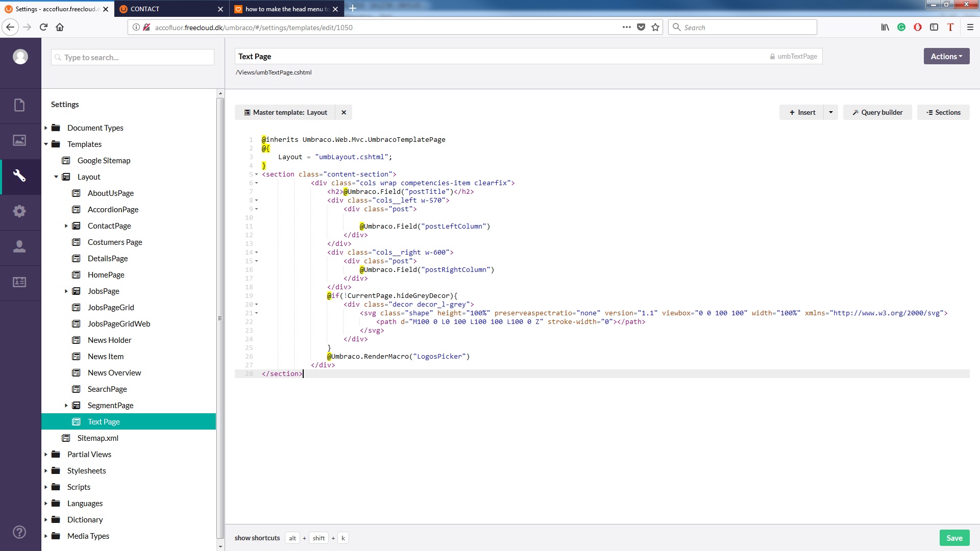Viewport: 980px width, 551px height.
Task: Open the SearchPage template
Action: (107, 389)
